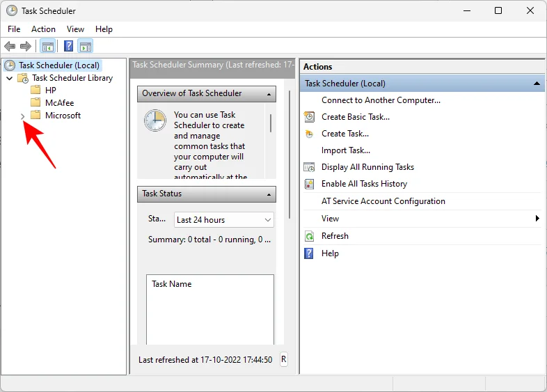547x392 pixels.
Task: Open the Last 24 hours dropdown
Action: click(223, 220)
